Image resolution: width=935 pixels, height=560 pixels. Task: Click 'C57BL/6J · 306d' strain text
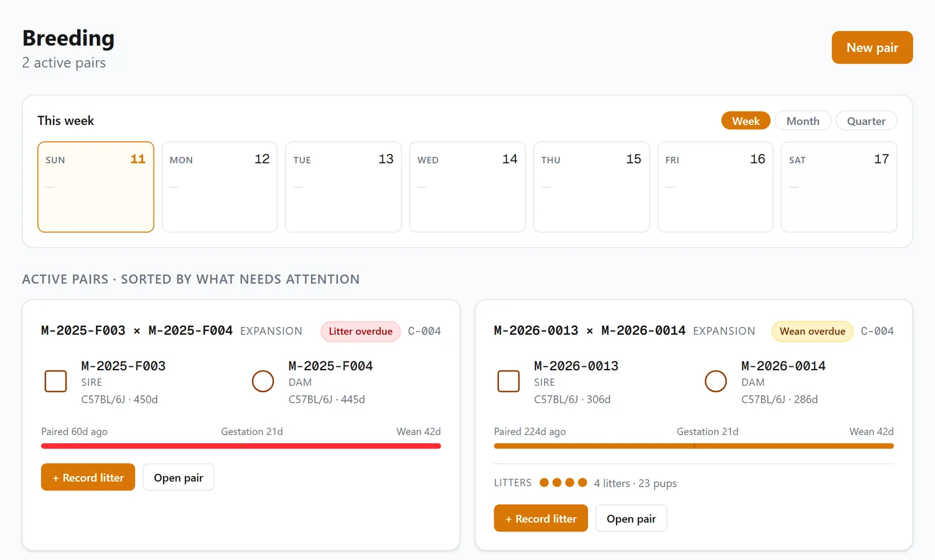572,399
